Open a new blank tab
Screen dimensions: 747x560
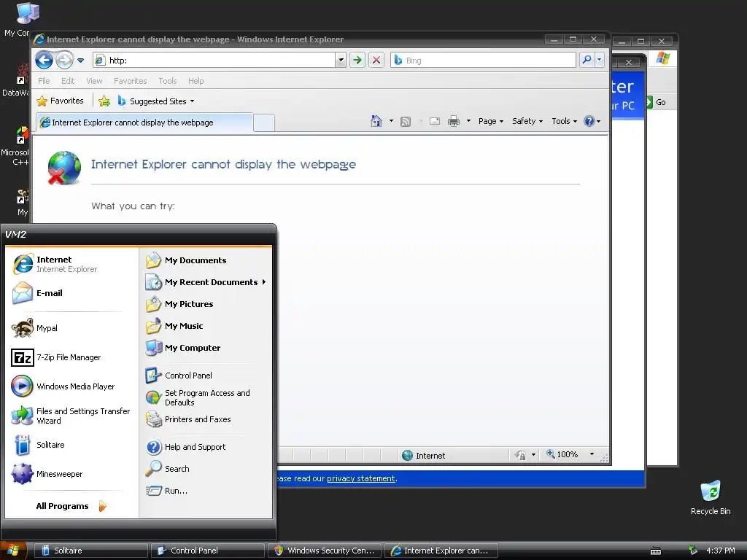(264, 122)
